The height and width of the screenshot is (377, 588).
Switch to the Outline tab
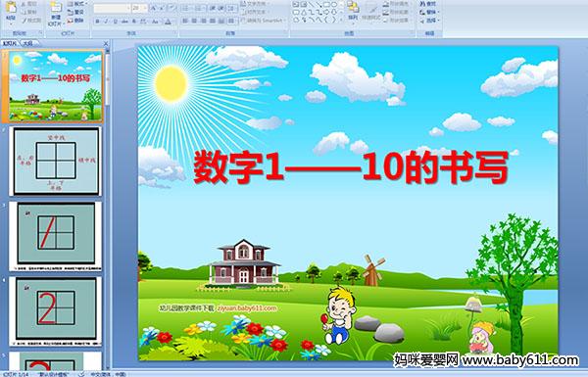point(27,43)
